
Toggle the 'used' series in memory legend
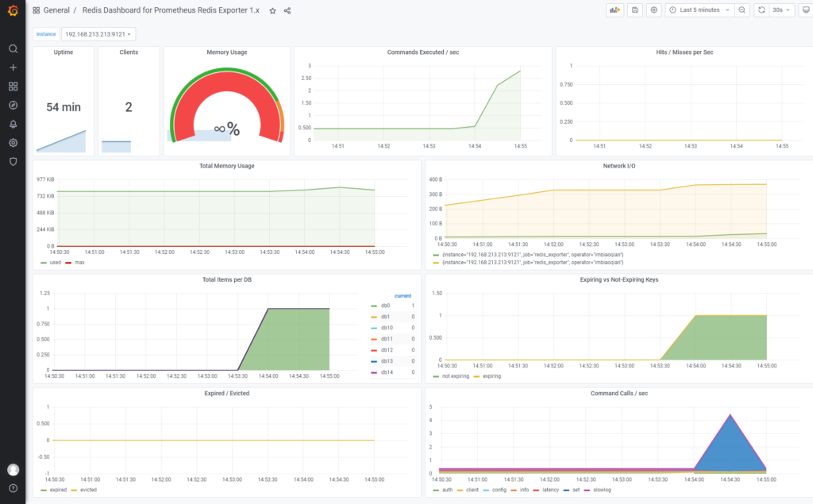pyautogui.click(x=55, y=262)
